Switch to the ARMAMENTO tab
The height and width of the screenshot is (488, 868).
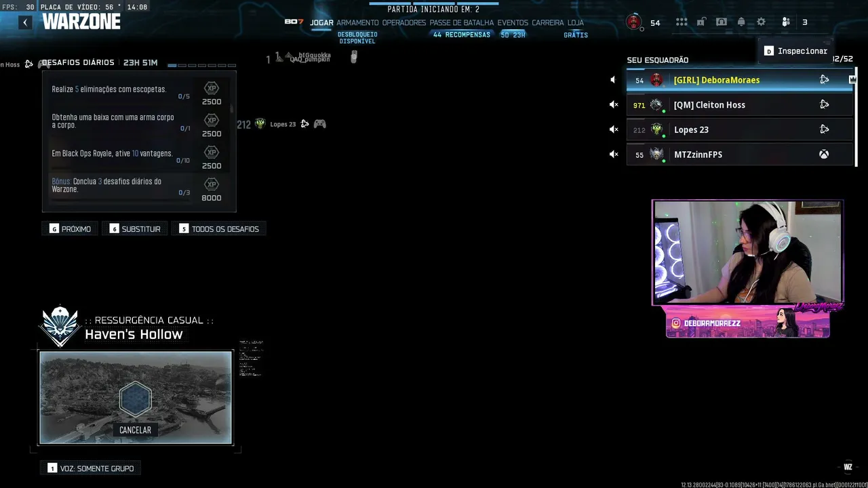coord(357,22)
